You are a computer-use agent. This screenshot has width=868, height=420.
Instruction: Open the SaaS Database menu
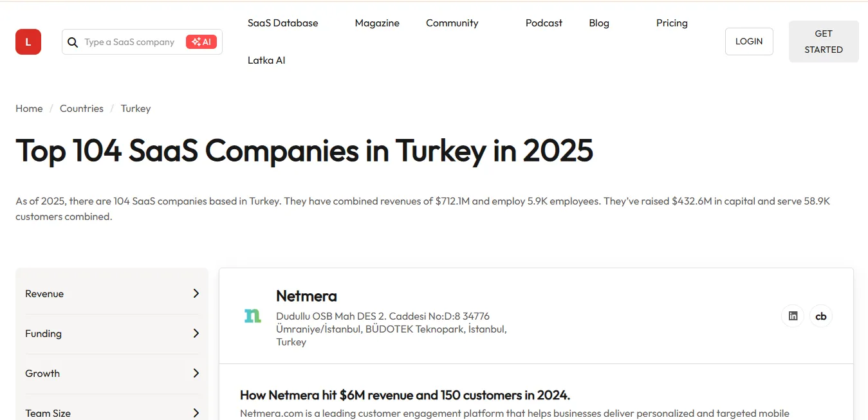click(x=283, y=23)
